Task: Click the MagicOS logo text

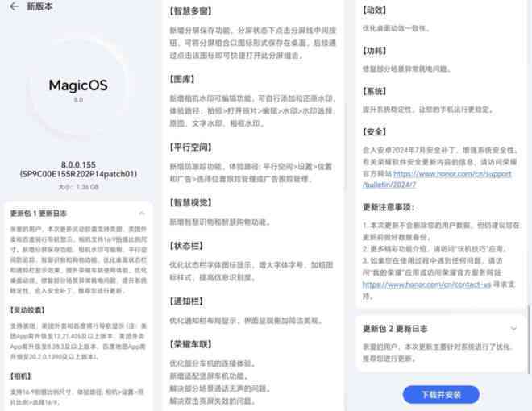Action: (x=78, y=85)
